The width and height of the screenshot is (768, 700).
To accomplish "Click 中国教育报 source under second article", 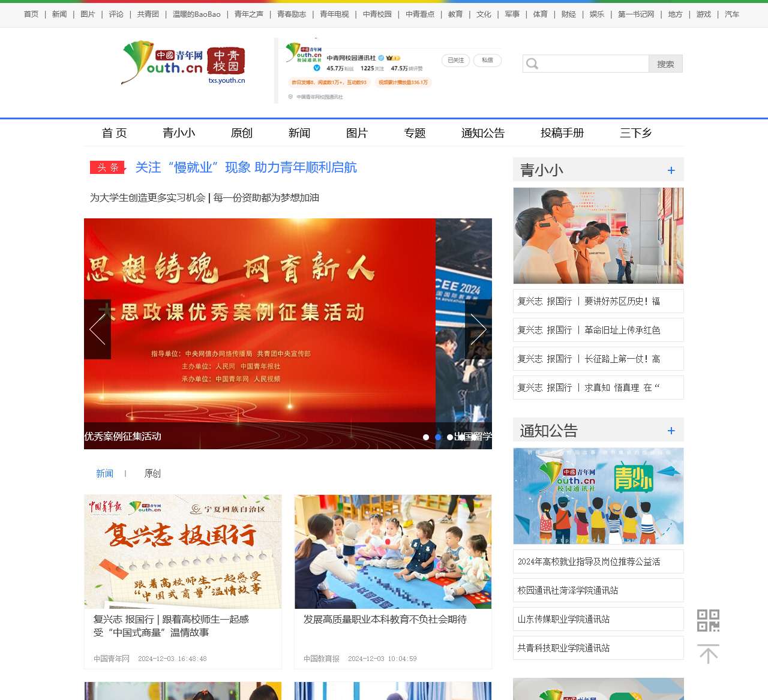I will point(322,659).
